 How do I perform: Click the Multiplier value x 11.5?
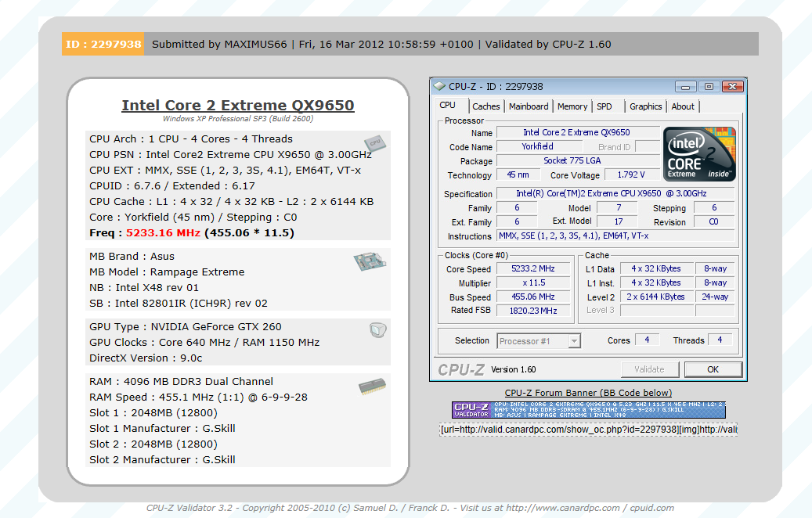click(x=533, y=282)
